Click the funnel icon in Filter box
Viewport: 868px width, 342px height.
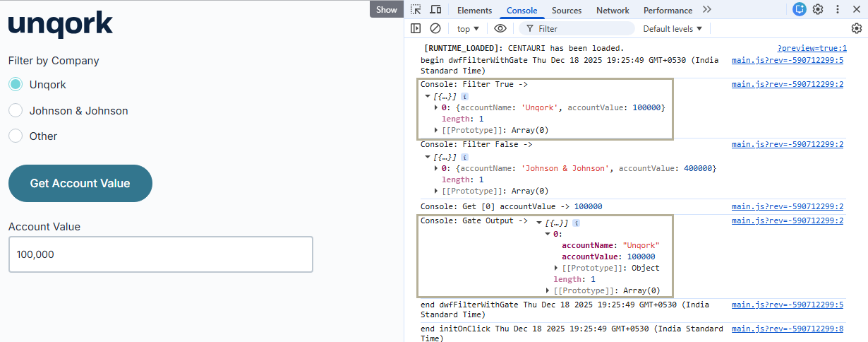tap(529, 28)
